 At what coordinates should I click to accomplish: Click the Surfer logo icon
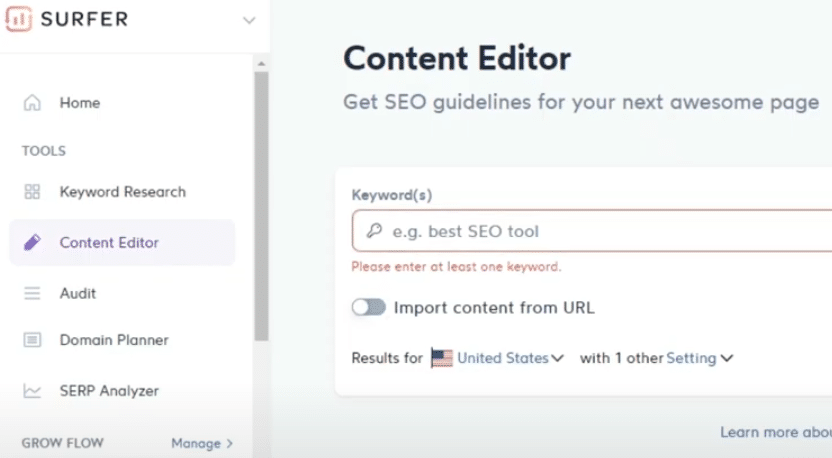pos(18,19)
